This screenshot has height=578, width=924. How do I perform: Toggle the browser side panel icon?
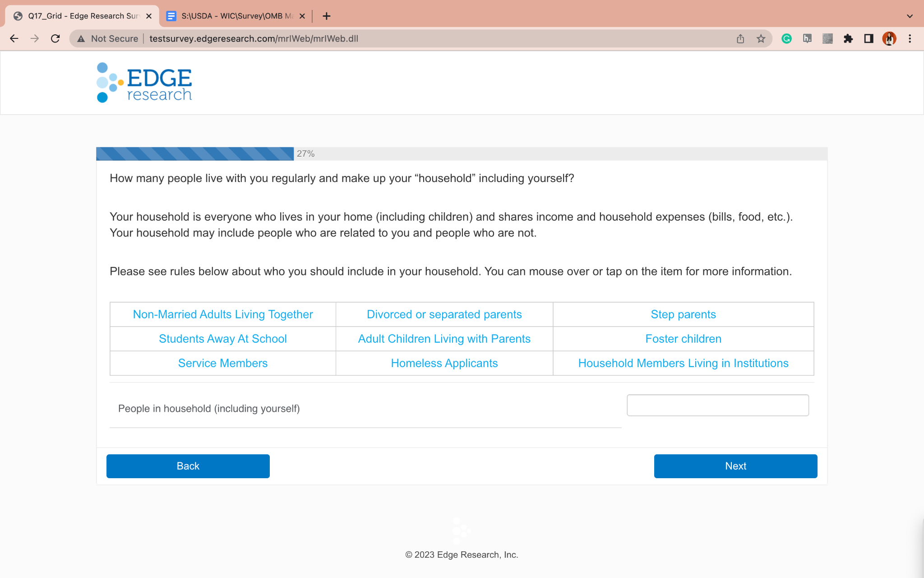869,39
